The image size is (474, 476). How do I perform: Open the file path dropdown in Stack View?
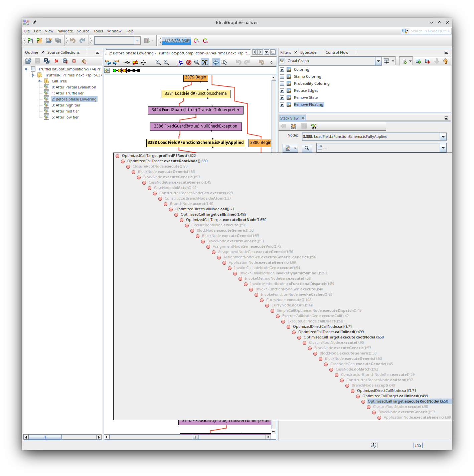coord(443,148)
